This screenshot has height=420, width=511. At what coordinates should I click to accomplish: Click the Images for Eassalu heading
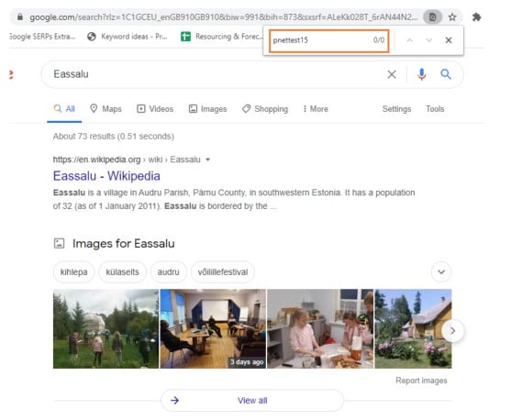(x=124, y=243)
